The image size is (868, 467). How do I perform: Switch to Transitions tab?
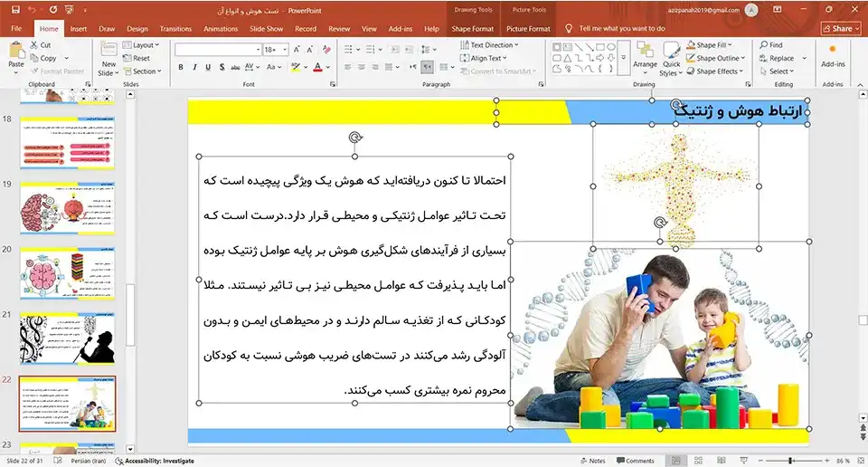175,29
